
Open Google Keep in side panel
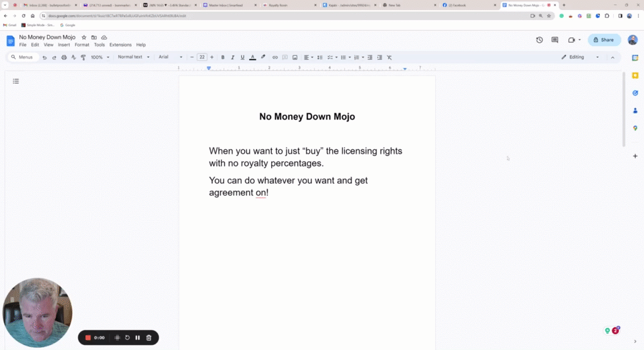pos(635,76)
